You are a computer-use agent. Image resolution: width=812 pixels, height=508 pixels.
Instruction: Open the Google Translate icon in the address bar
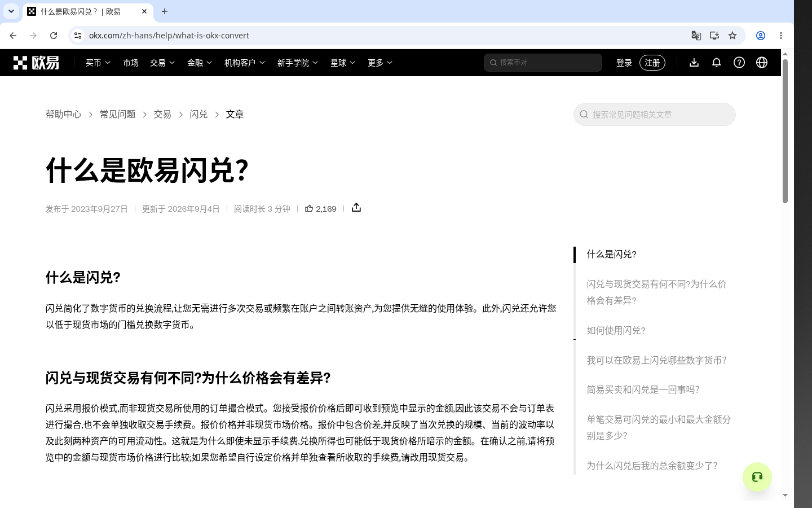pyautogui.click(x=696, y=36)
